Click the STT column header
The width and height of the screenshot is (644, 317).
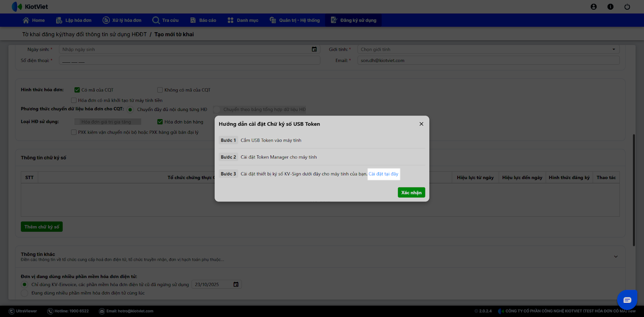29,177
